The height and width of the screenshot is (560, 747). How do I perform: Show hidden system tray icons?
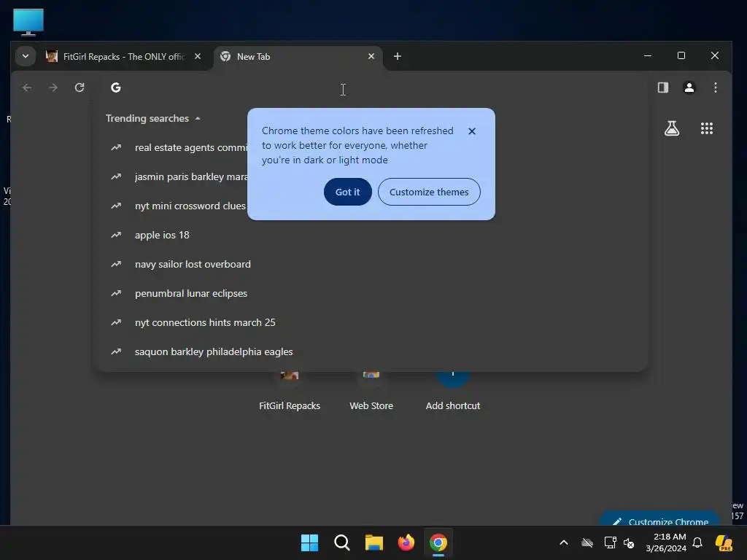[x=564, y=542]
